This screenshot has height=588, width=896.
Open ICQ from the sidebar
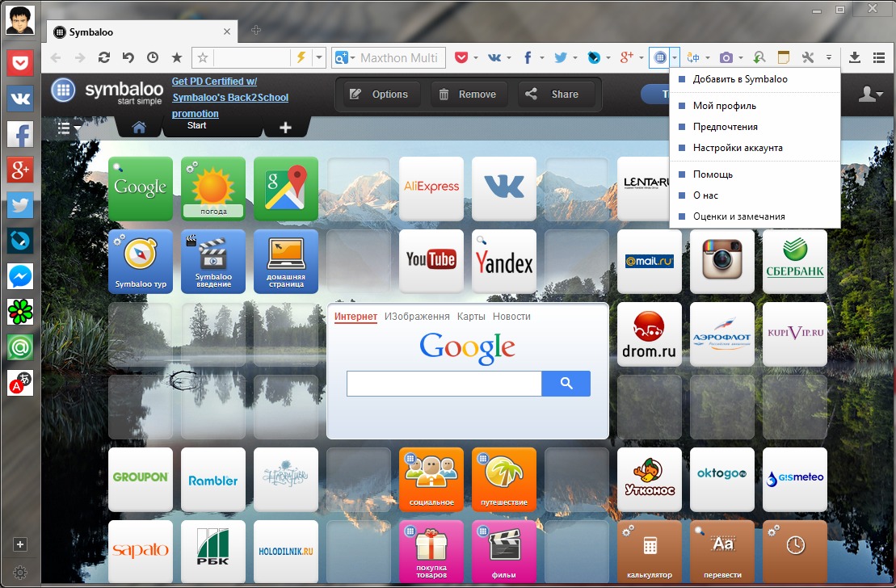[x=19, y=311]
